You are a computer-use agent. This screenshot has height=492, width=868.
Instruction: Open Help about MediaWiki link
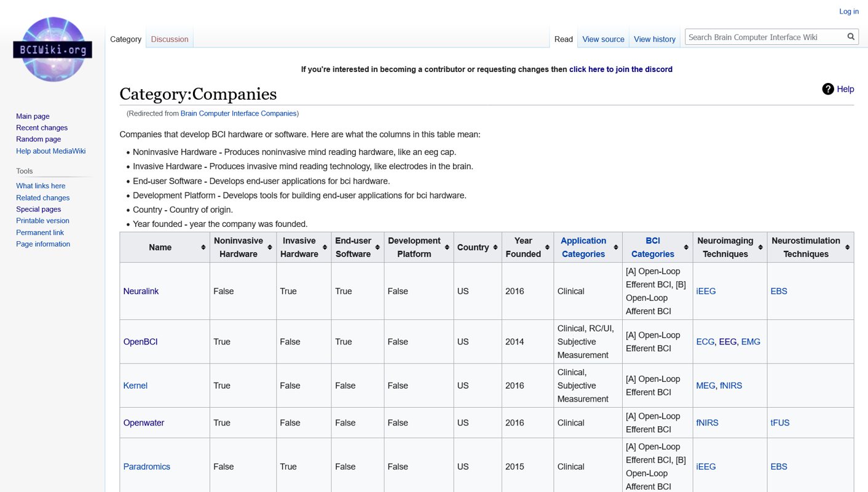[50, 151]
